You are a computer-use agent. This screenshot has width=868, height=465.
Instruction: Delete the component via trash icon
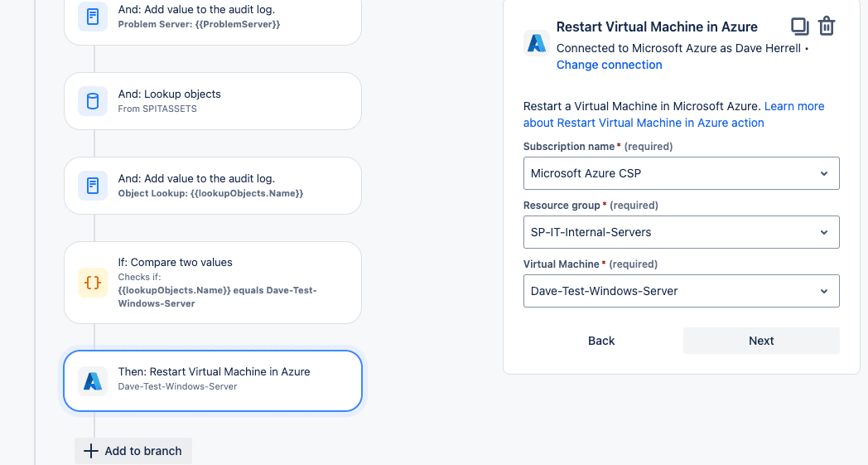click(x=827, y=26)
